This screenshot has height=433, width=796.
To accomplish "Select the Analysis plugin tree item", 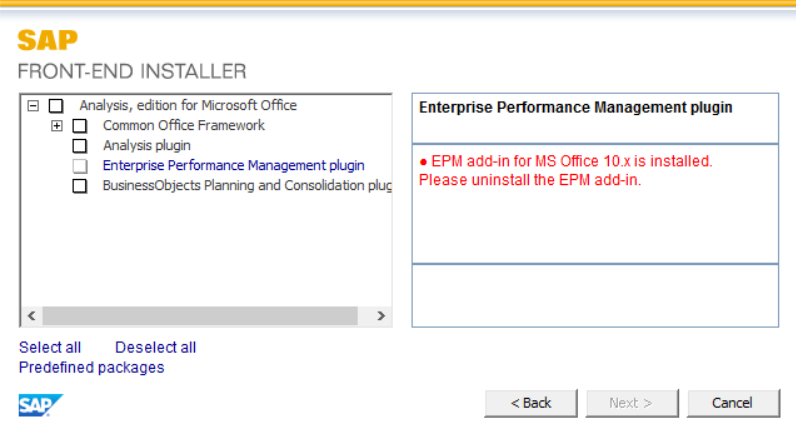I will tap(147, 146).
